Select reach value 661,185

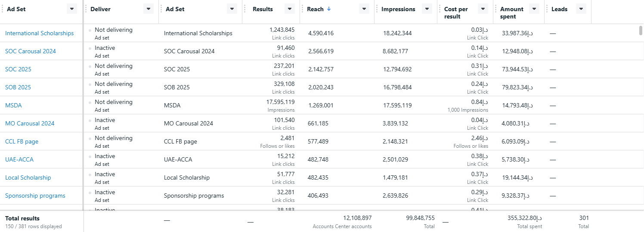pyautogui.click(x=318, y=123)
